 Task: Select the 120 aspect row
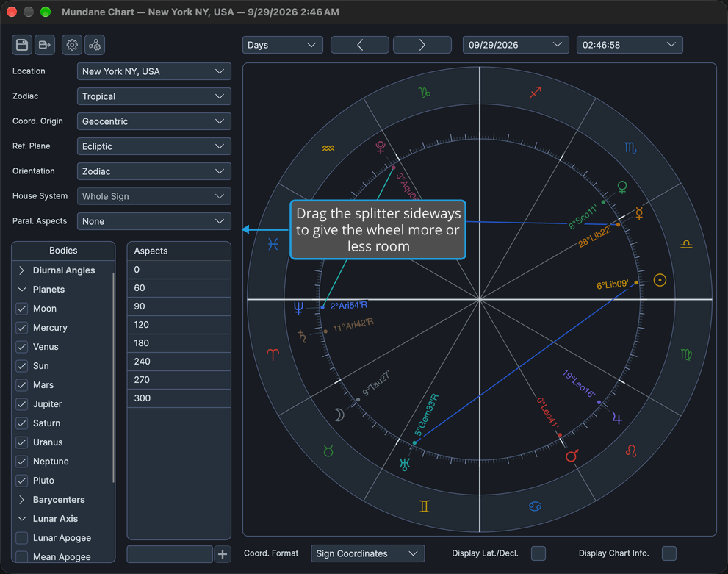click(179, 325)
